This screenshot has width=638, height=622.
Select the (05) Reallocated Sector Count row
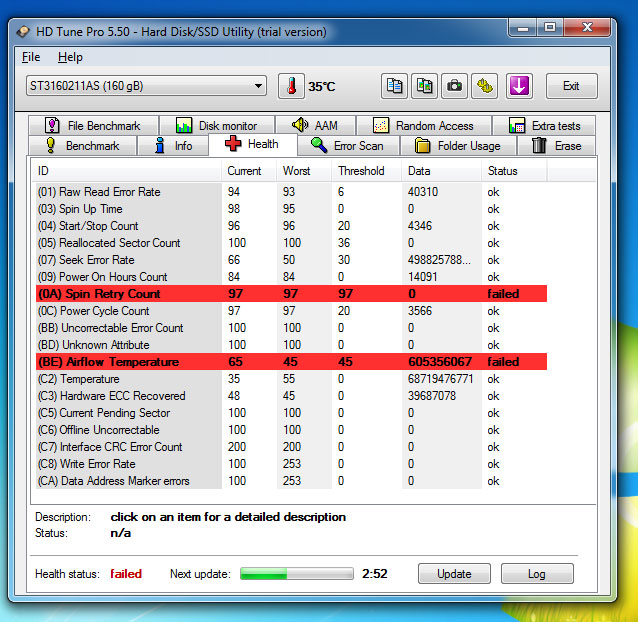[291, 243]
